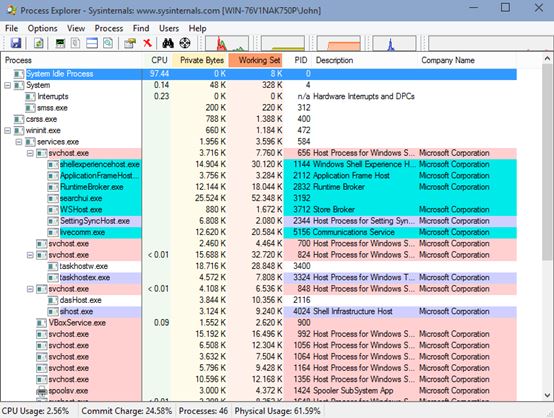Toggle the Show Process Tree toolbar icon
Image resolution: width=554 pixels, height=418 pixels.
pyautogui.click(x=76, y=43)
